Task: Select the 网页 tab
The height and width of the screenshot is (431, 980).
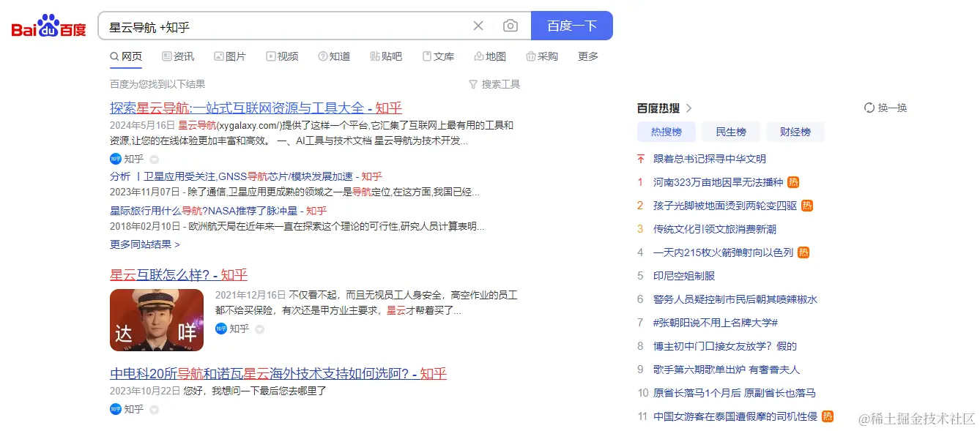Action: pos(126,56)
